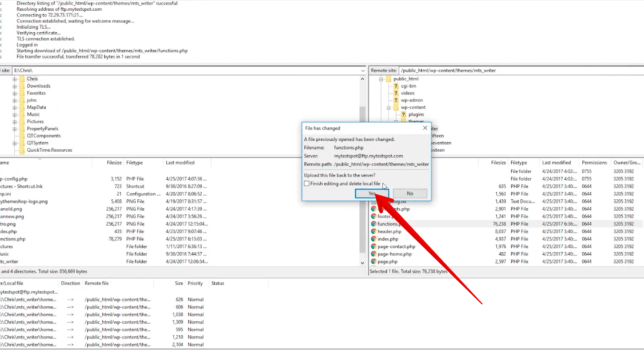Click the public_html folder icon in remote tree
The height and width of the screenshot is (350, 644).
click(388, 79)
